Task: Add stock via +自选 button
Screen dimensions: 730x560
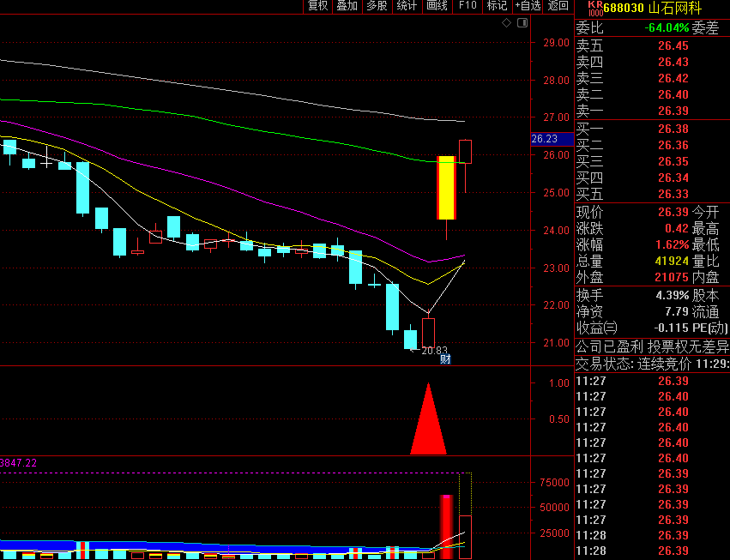Action: [528, 6]
